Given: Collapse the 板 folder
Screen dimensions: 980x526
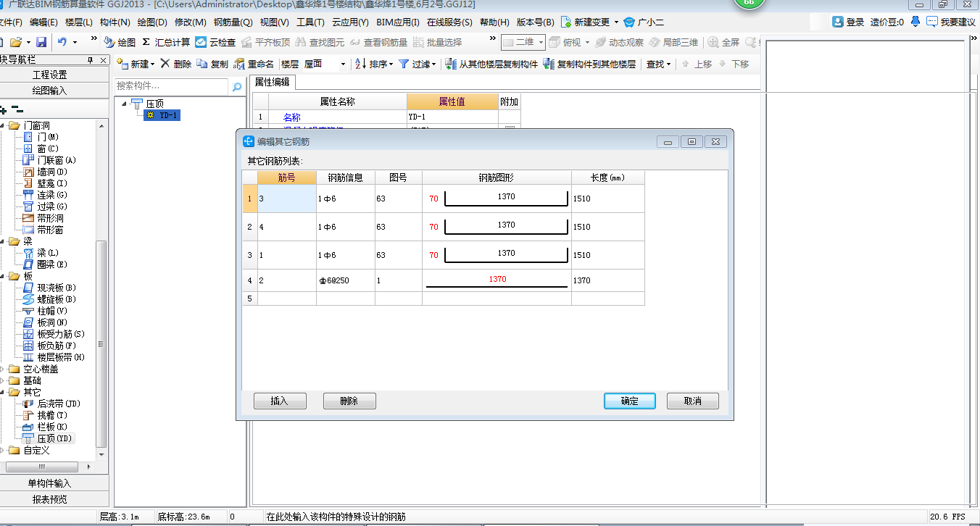Looking at the screenshot, I should pyautogui.click(x=2, y=276).
